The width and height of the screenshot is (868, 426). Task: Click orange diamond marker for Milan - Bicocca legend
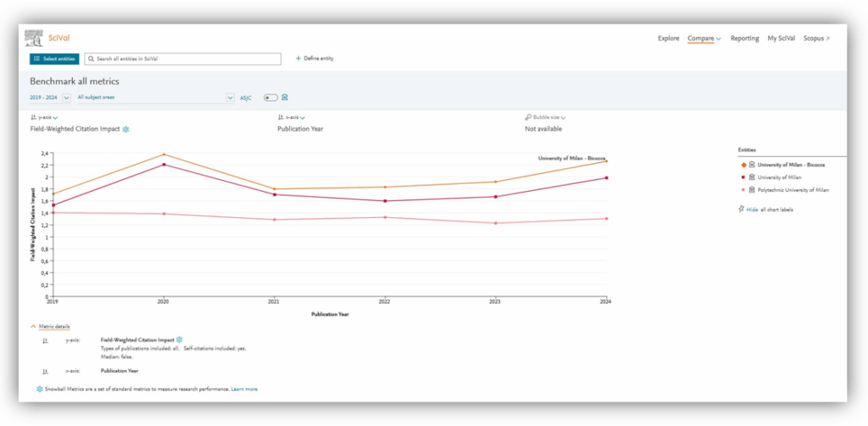click(743, 165)
